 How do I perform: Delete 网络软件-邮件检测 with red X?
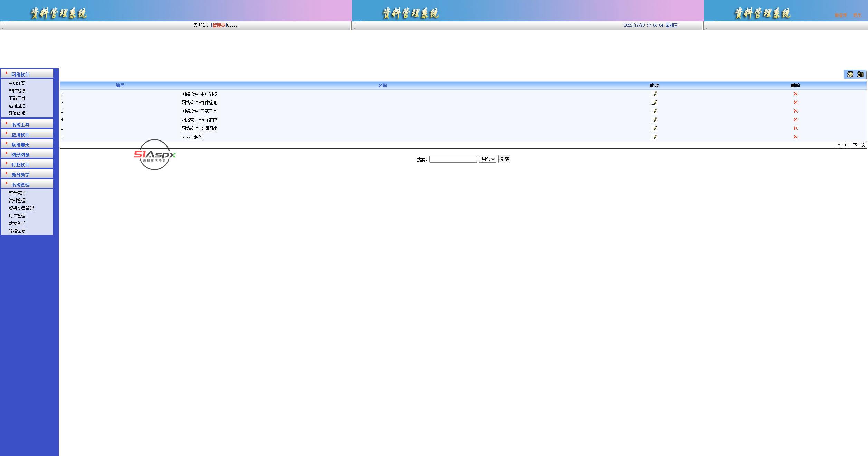[x=795, y=103]
